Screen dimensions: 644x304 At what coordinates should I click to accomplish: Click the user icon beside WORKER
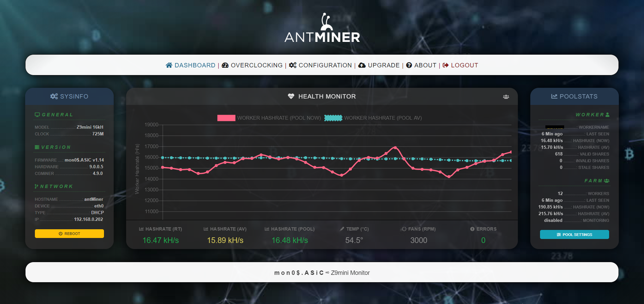point(607,115)
